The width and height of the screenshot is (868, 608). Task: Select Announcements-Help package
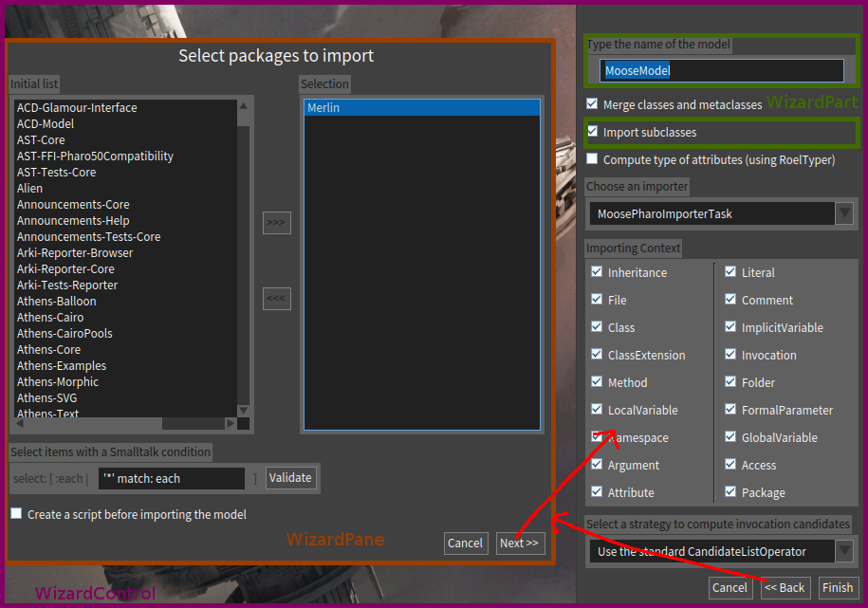pos(125,220)
